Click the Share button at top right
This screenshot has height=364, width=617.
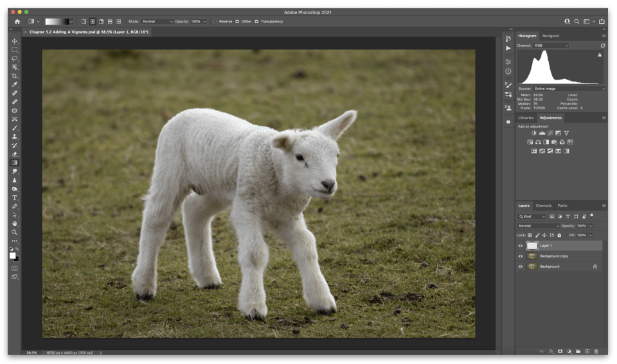point(602,22)
